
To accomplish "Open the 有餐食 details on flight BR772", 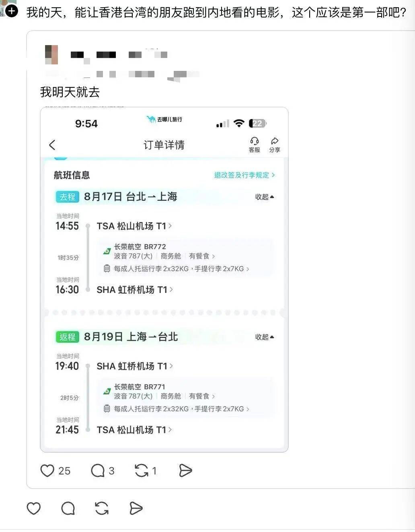I will click(x=202, y=256).
